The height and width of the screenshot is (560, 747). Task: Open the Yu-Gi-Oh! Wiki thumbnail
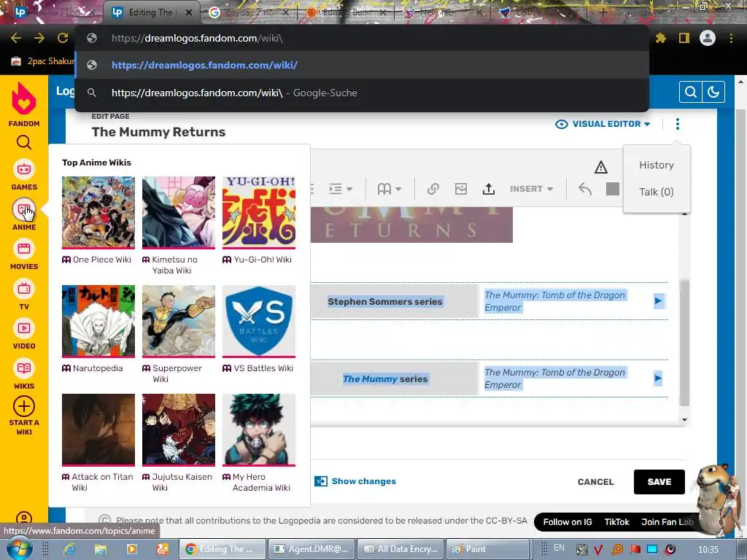click(x=259, y=212)
